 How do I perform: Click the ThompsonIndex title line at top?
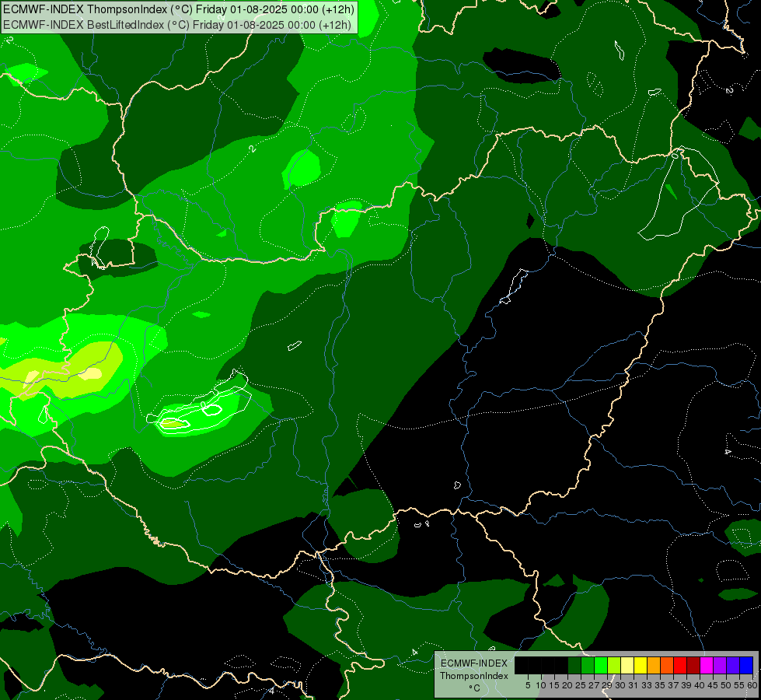179,9
